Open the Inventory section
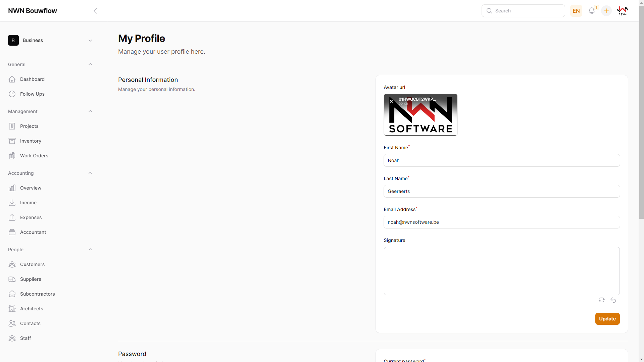 (31, 141)
